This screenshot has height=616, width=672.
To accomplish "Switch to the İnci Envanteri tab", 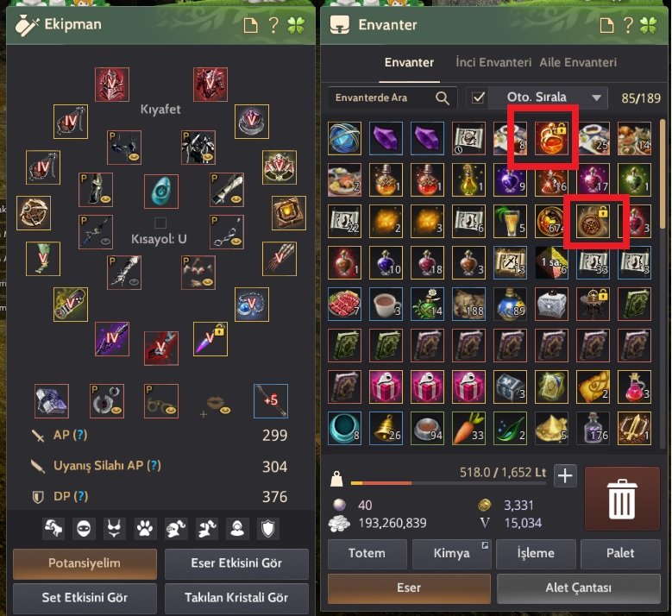I will click(493, 63).
